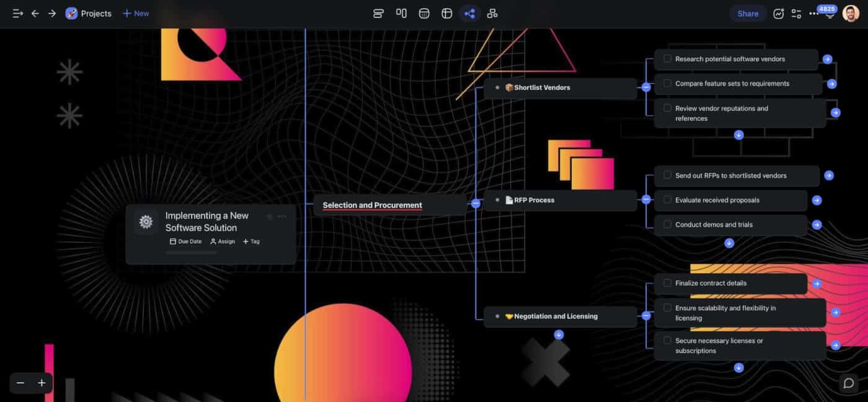
Task: Select the 'RFP Process' node
Action: pyautogui.click(x=534, y=200)
